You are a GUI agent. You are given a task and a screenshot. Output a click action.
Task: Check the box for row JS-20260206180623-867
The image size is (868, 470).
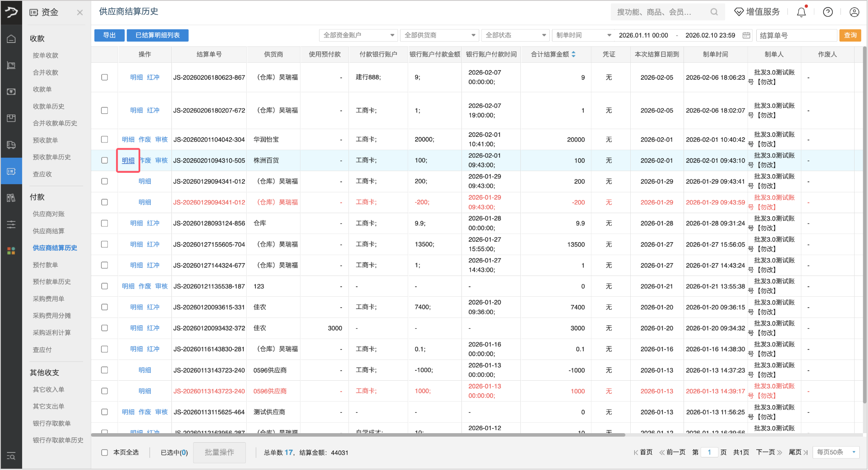104,77
